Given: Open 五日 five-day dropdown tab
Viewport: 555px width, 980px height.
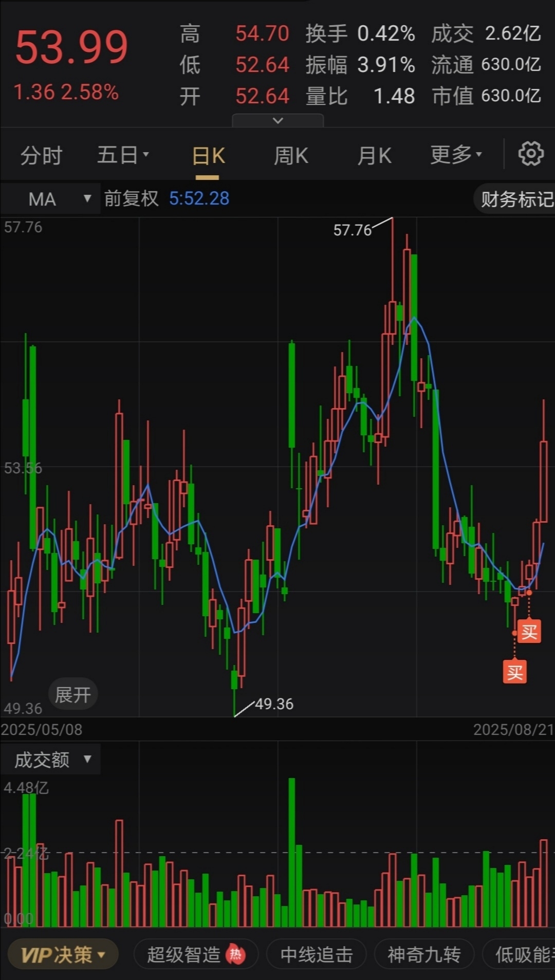Looking at the screenshot, I should point(123,155).
